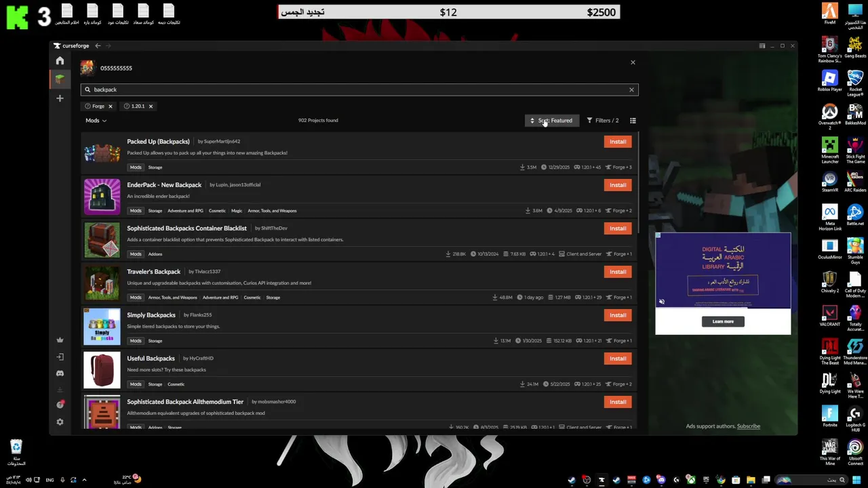
Task: Open FiveM desktop shortcut
Action: (830, 14)
